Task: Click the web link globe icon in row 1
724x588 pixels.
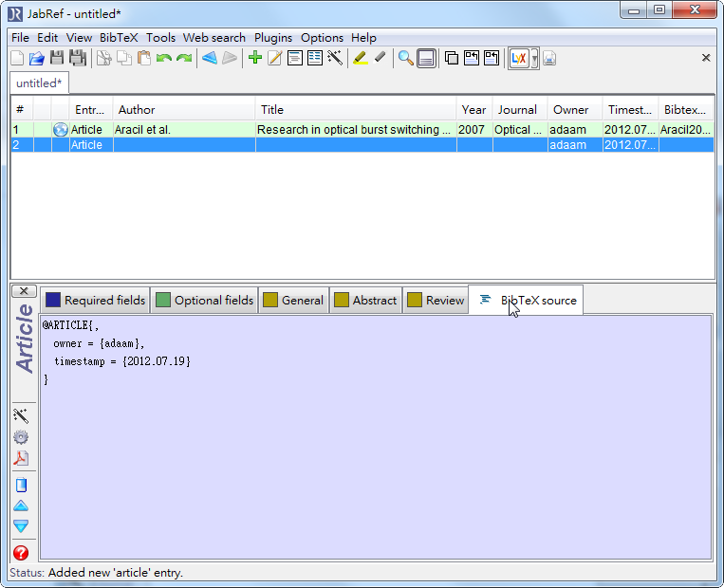Action: click(x=61, y=130)
